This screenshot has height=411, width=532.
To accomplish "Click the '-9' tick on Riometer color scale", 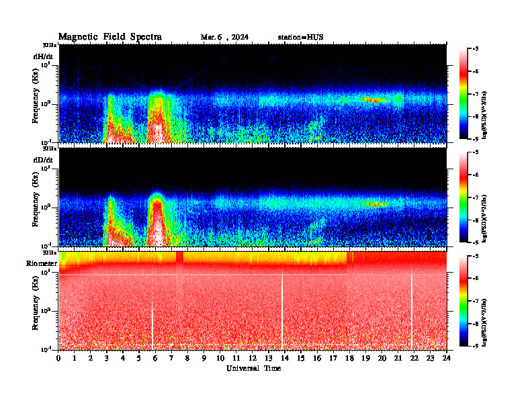I will pyautogui.click(x=476, y=346).
